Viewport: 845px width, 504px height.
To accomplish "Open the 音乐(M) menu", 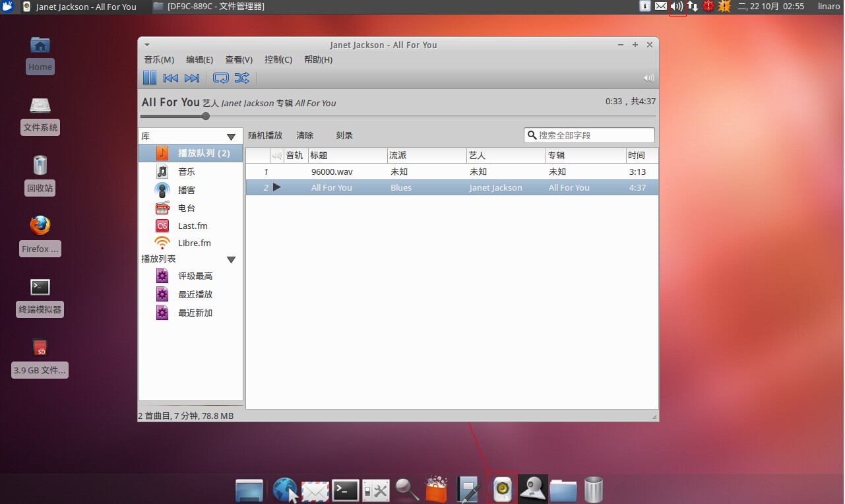I will (x=159, y=59).
